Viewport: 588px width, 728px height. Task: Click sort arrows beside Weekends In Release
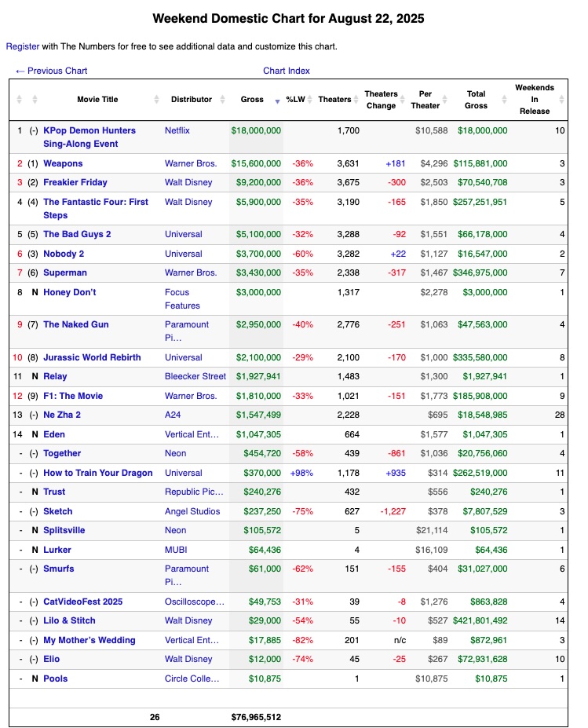pos(561,100)
